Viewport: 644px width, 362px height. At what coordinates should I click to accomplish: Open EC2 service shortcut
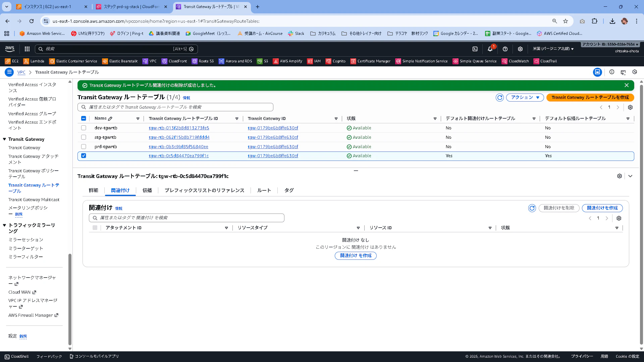click(x=12, y=61)
